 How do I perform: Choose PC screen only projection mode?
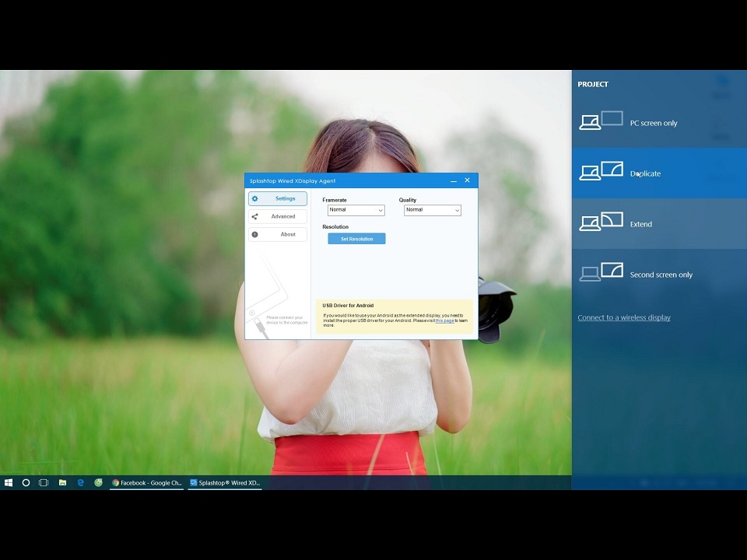659,123
